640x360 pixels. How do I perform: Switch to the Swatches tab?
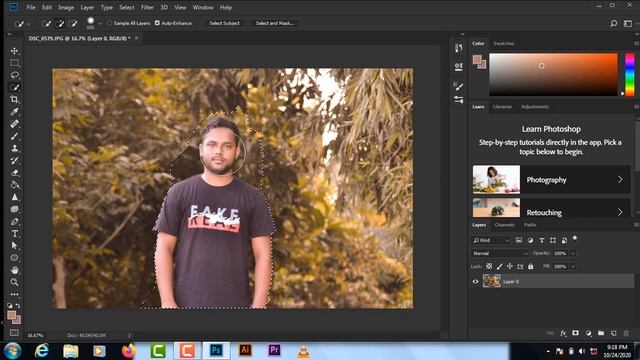(504, 43)
